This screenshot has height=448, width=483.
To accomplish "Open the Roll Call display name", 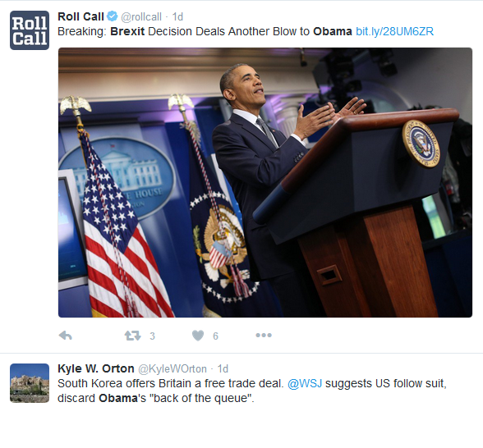I will point(80,16).
